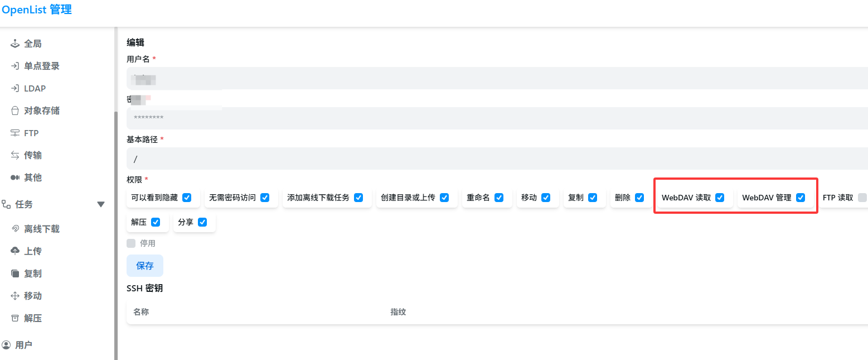Click the SSH 密钥 heading
The width and height of the screenshot is (868, 360).
pyautogui.click(x=145, y=288)
